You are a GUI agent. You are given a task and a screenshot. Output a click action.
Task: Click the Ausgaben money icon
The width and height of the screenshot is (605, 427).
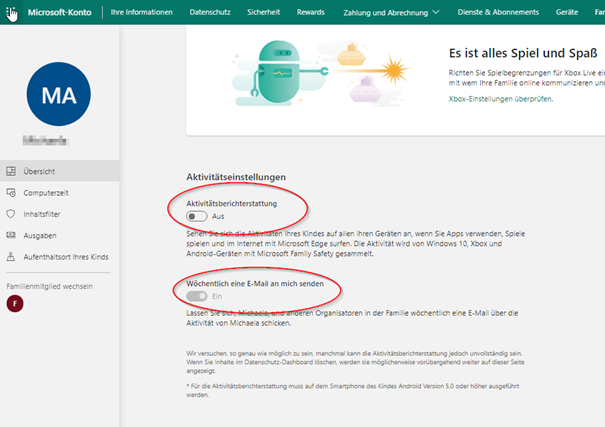(x=11, y=235)
